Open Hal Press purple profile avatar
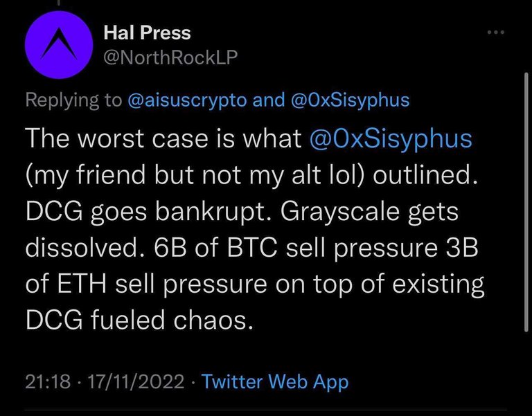 tap(59, 45)
